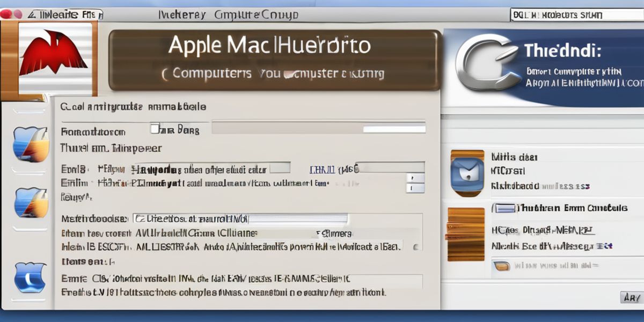Select the bottom blue crescent sidebar icon
The image size is (644, 322).
(31, 277)
